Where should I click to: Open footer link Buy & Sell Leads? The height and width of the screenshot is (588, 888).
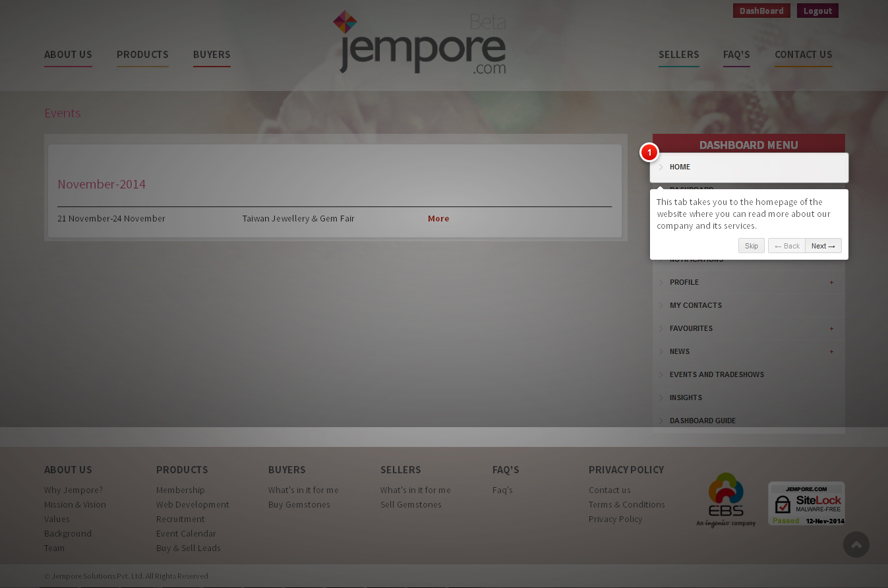(189, 548)
